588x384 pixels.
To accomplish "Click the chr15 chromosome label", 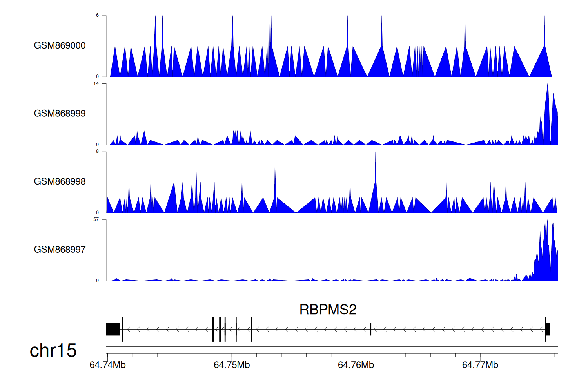I will 53,350.
